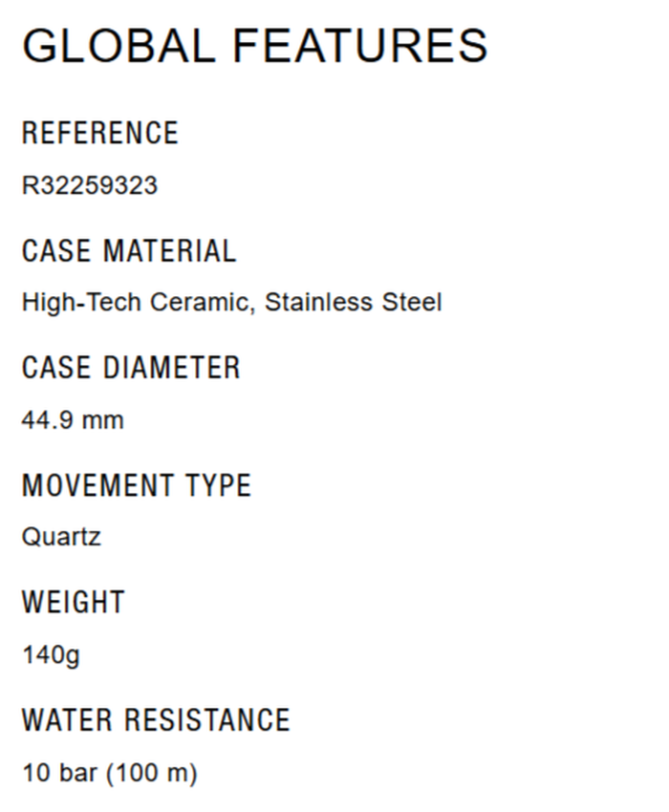Click the word CASE above High-Tech Ceramic
The height and width of the screenshot is (812, 669).
[57, 250]
